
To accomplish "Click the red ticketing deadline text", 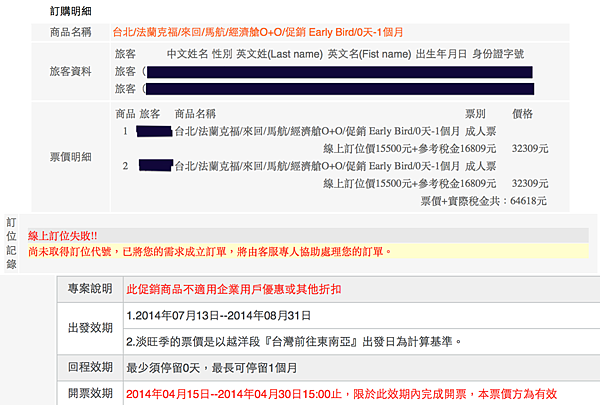I will (x=341, y=394).
